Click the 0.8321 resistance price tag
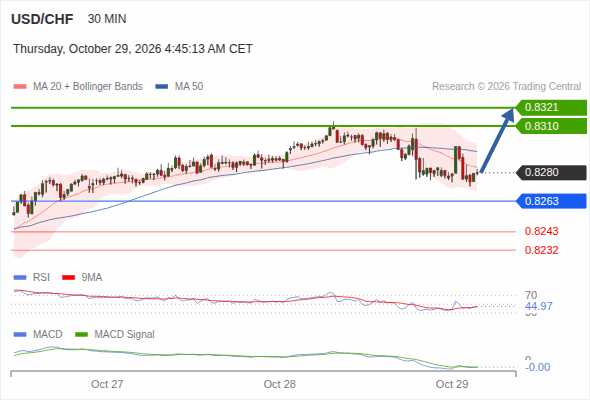 551,108
